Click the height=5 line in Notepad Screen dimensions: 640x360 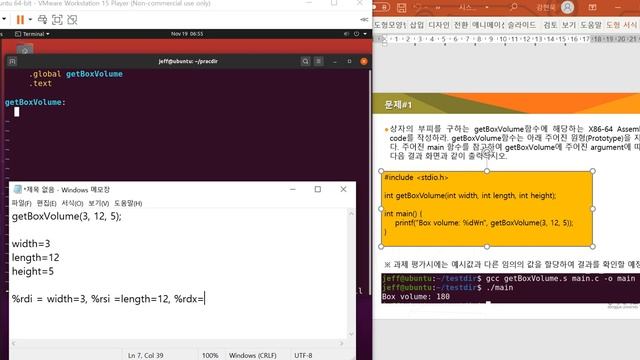click(33, 271)
